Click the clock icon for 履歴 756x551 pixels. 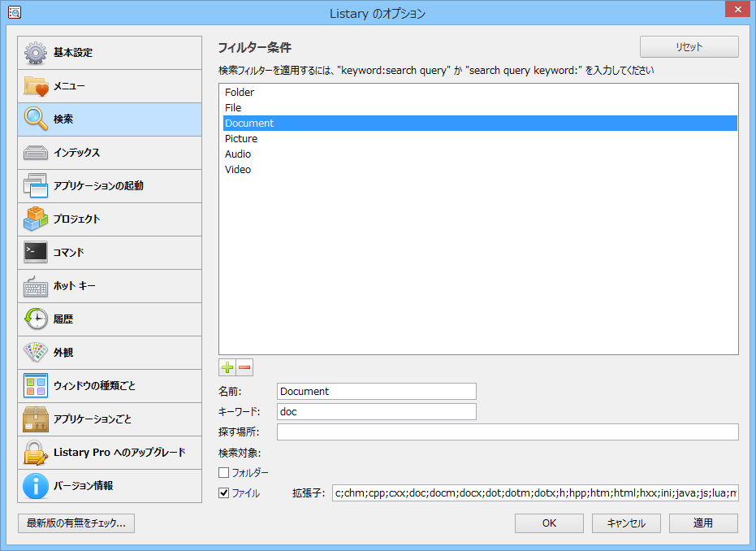(x=36, y=319)
